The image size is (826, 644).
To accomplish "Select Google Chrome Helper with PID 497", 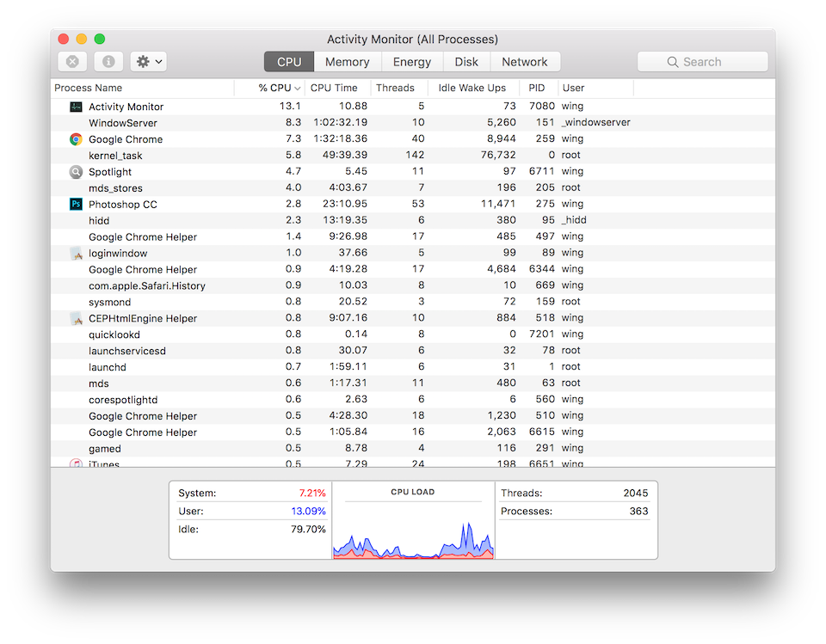I will pos(413,237).
